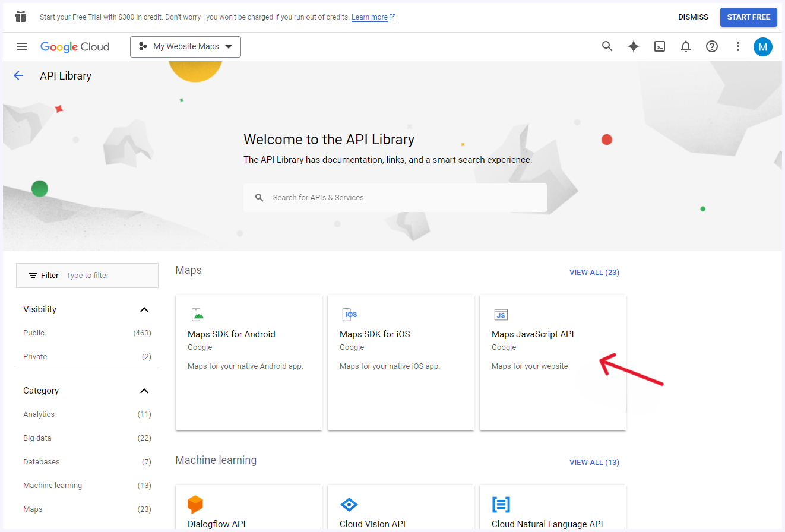Viewport: 785px width, 532px height.
Task: Click the Cloud Vision API eye icon
Action: [x=349, y=505]
